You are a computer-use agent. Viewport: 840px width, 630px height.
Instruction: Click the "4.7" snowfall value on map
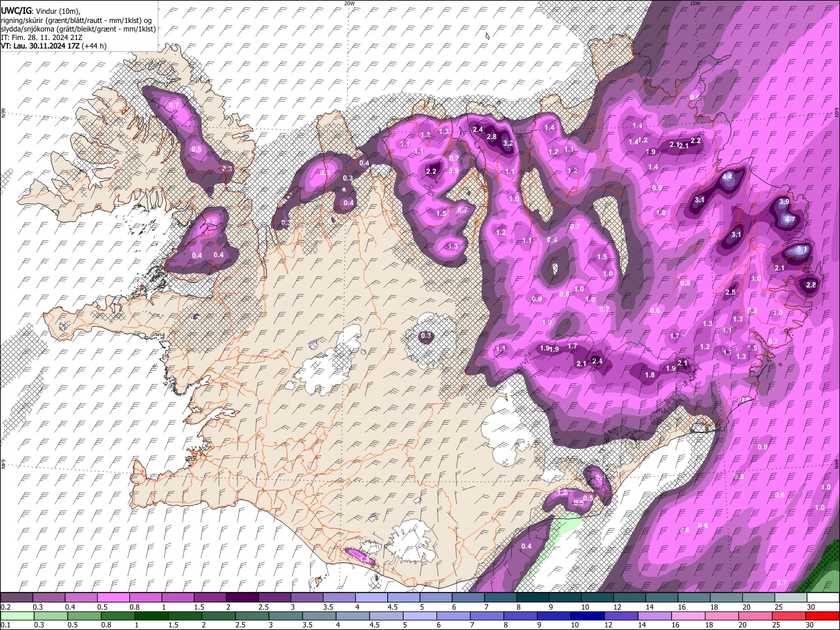790,219
